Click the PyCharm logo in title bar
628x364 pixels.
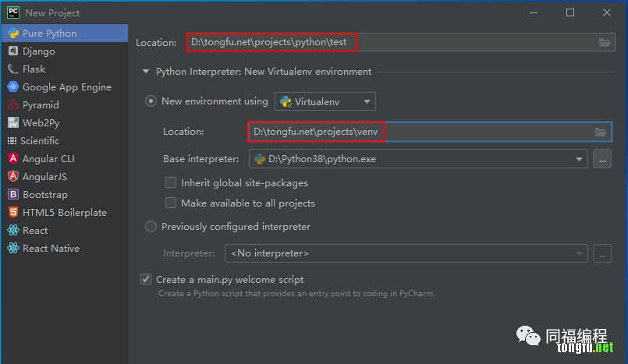(13, 12)
